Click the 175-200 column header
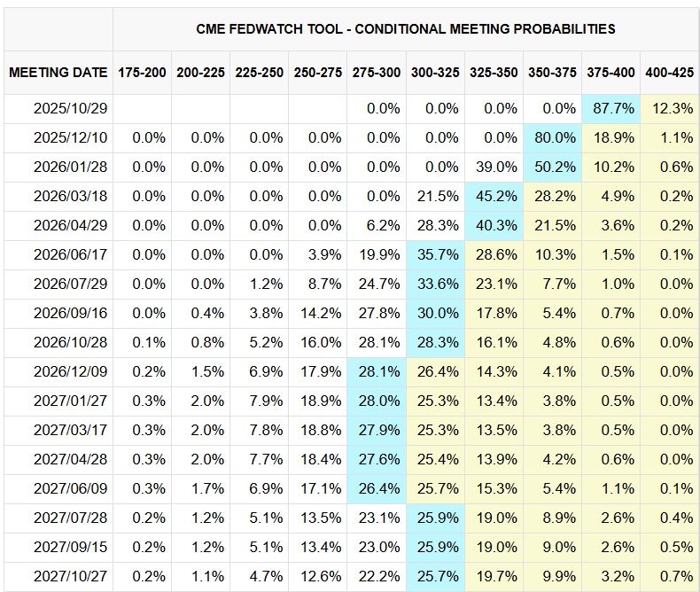Viewport: 700px width, 592px height. pos(142,72)
